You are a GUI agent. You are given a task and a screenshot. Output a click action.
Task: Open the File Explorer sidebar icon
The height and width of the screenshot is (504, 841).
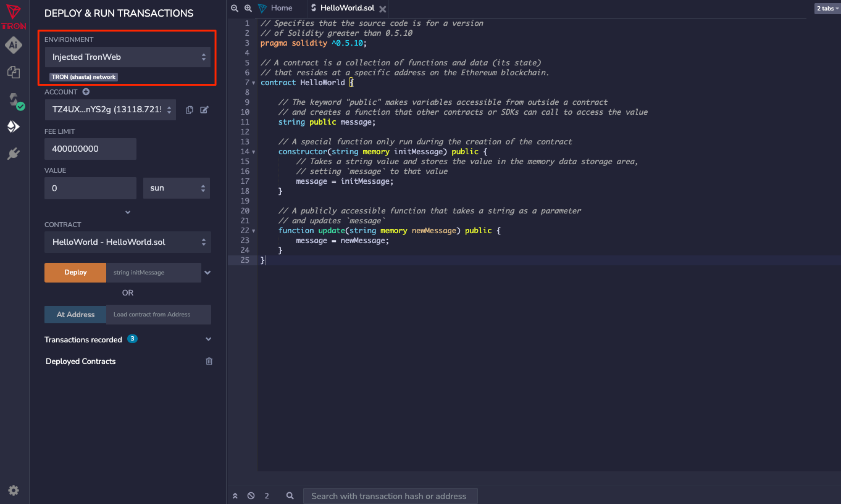14,72
